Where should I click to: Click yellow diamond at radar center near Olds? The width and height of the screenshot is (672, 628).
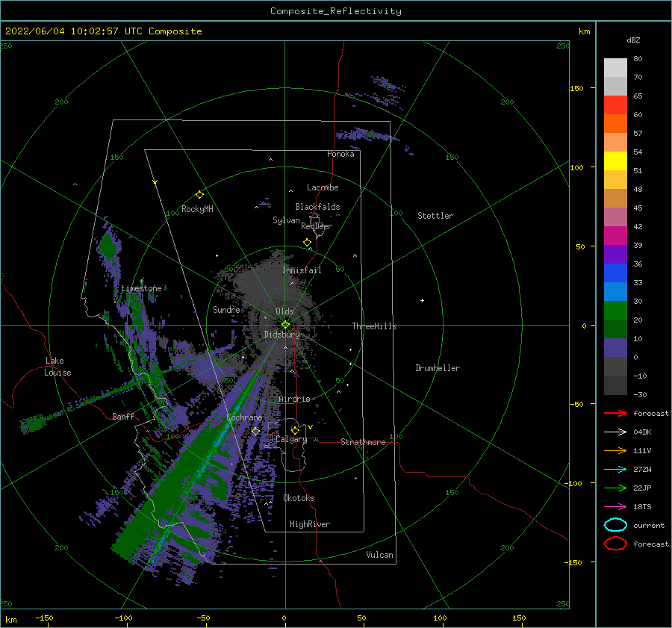(x=285, y=325)
